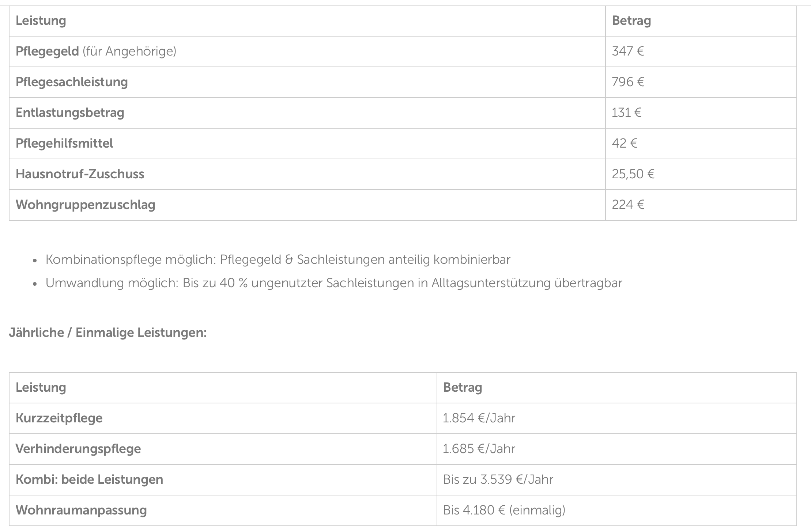Click the Entlastungsbetrag row label

coord(70,113)
